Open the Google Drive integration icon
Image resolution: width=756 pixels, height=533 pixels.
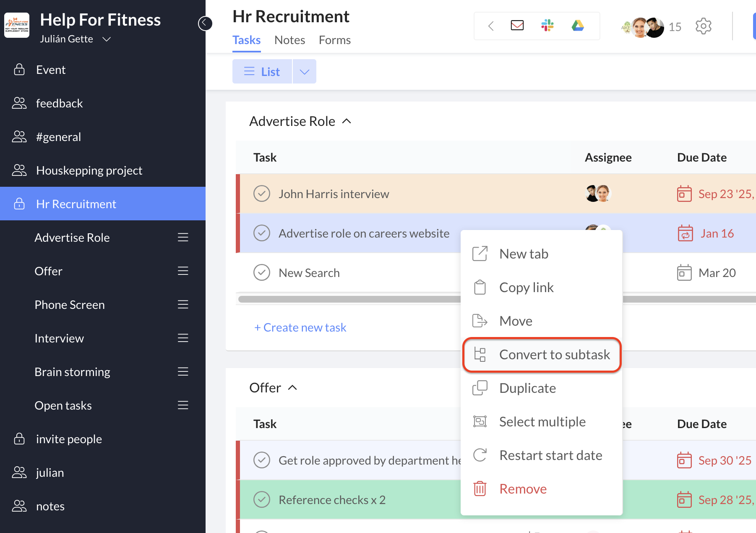[x=578, y=26]
